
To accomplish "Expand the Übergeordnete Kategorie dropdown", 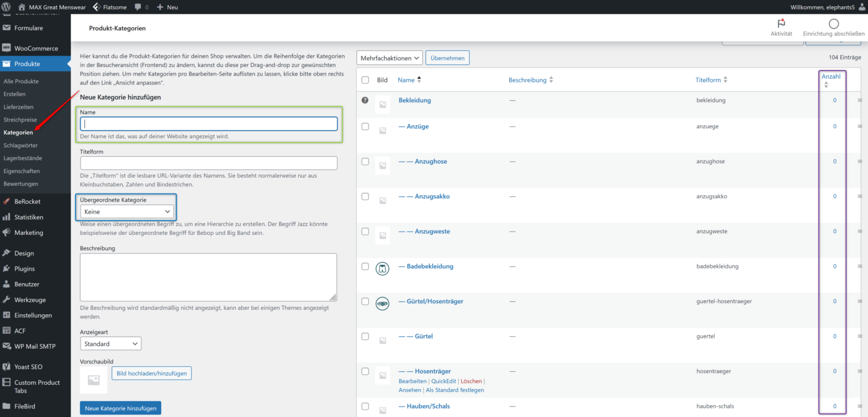I will [x=126, y=211].
